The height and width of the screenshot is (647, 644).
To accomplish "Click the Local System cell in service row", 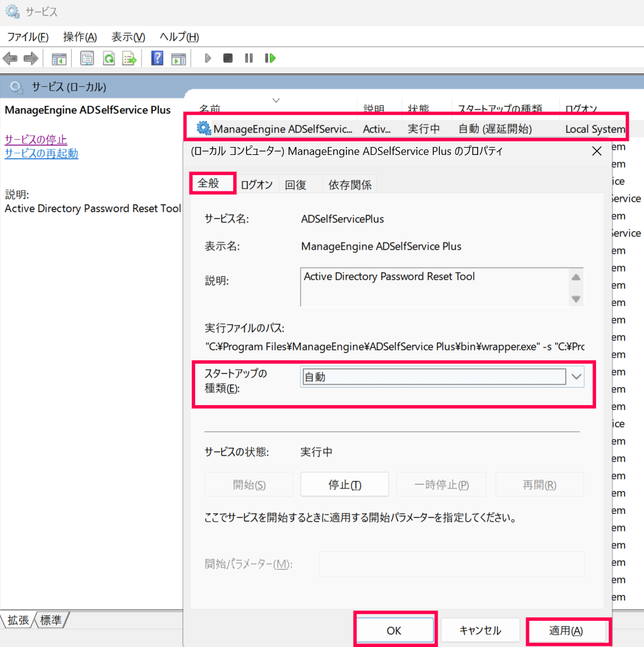I will pyautogui.click(x=595, y=129).
